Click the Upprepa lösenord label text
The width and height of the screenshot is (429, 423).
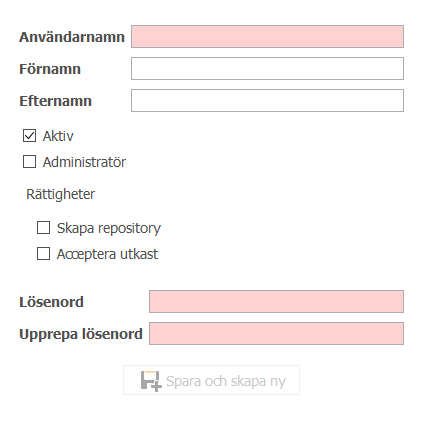(81, 334)
